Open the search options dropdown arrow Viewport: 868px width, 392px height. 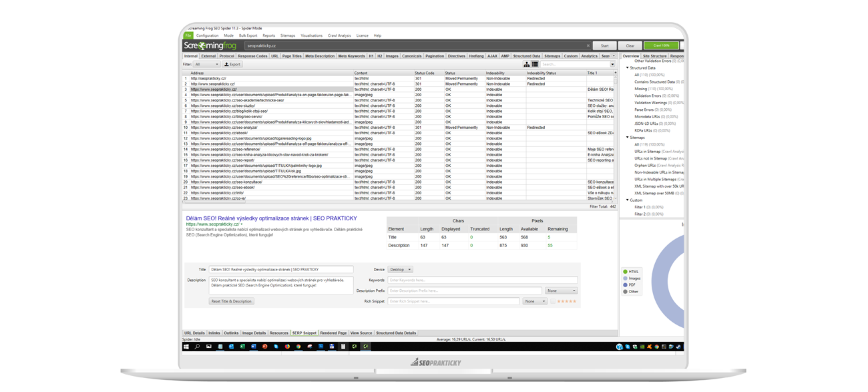pos(613,65)
